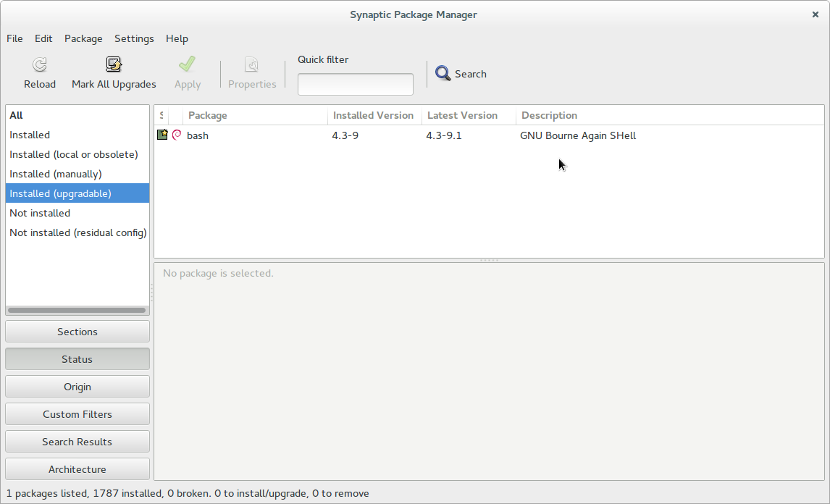Sort by Latest Version column header

click(469, 115)
